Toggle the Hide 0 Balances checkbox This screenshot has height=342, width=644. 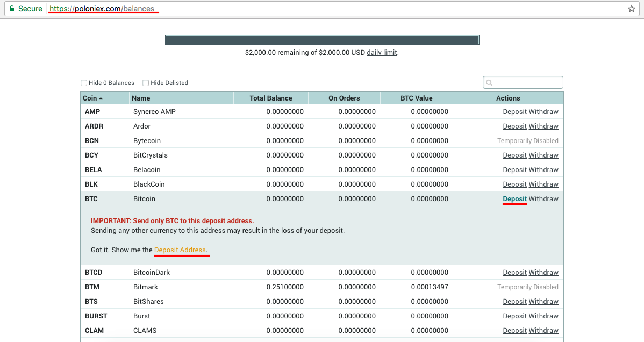pos(84,83)
